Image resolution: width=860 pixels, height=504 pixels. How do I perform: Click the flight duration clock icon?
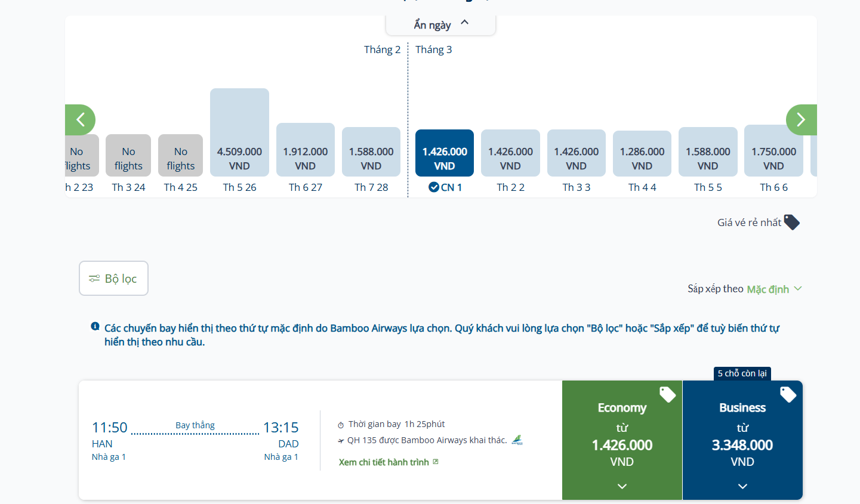[x=341, y=425]
